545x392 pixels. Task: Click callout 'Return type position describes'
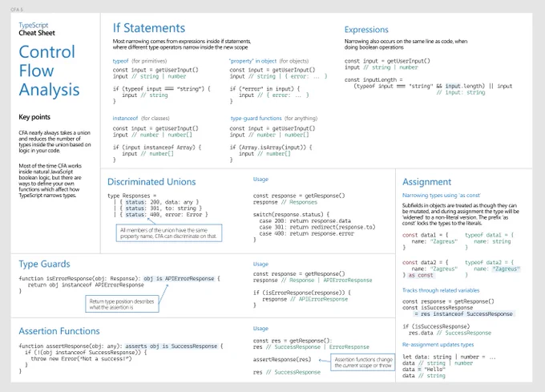tap(122, 304)
